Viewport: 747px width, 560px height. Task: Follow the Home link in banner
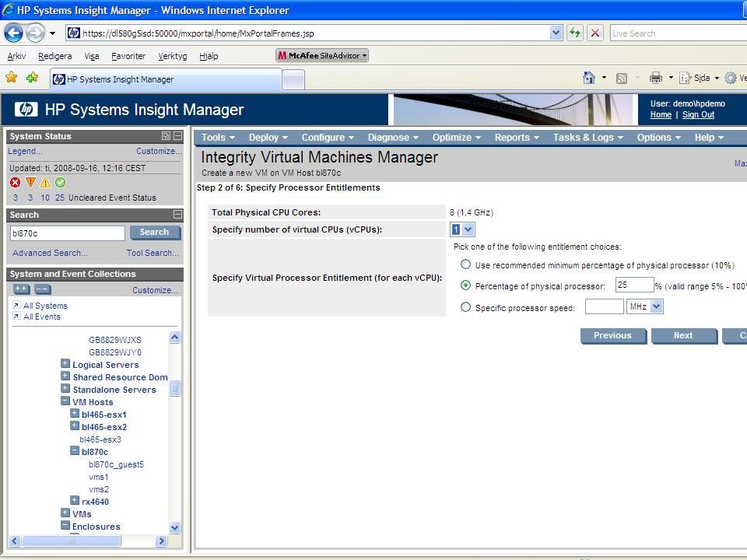click(661, 114)
